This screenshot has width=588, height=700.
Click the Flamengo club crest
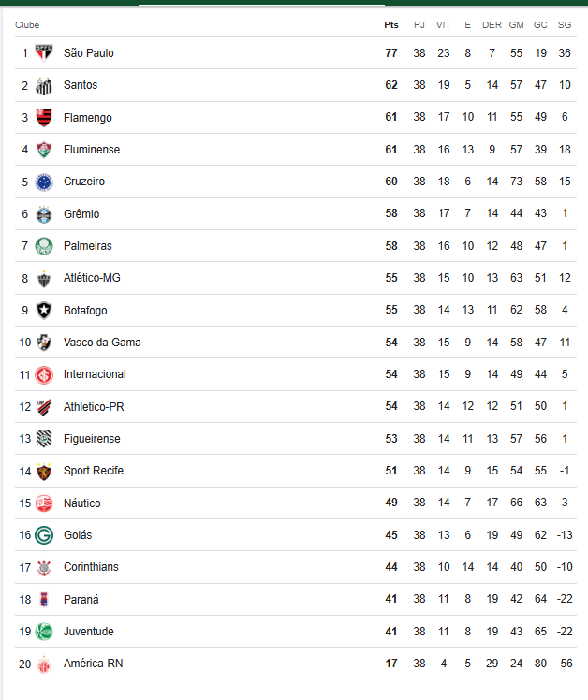(x=44, y=118)
